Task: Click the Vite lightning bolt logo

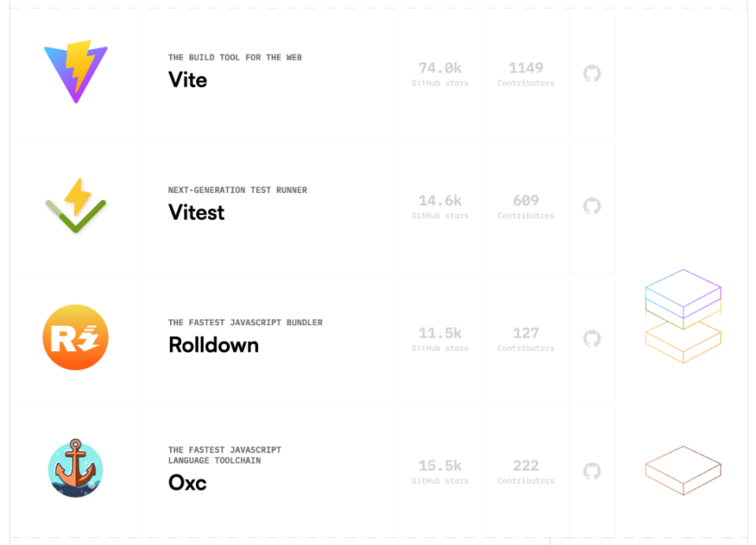Action: [76, 72]
